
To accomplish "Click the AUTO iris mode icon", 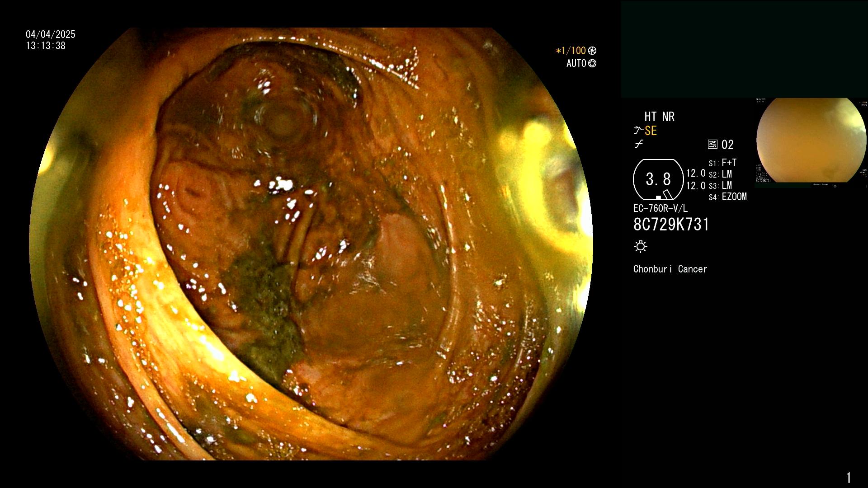I will 592,64.
